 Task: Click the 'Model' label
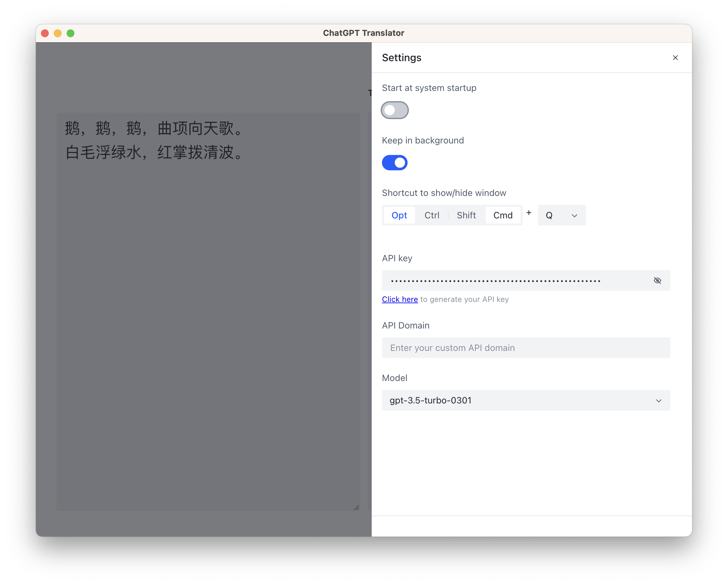(x=394, y=378)
